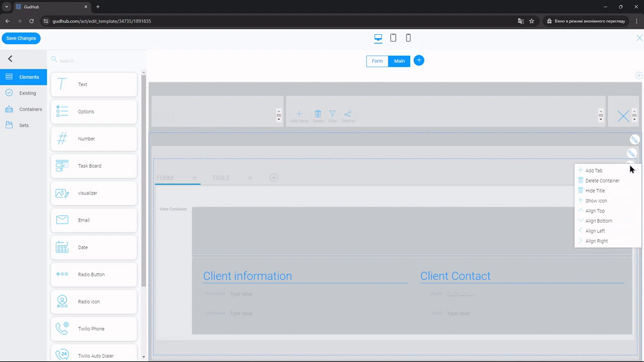Bookmark this page with star icon
The width and height of the screenshot is (644, 362).
point(532,21)
